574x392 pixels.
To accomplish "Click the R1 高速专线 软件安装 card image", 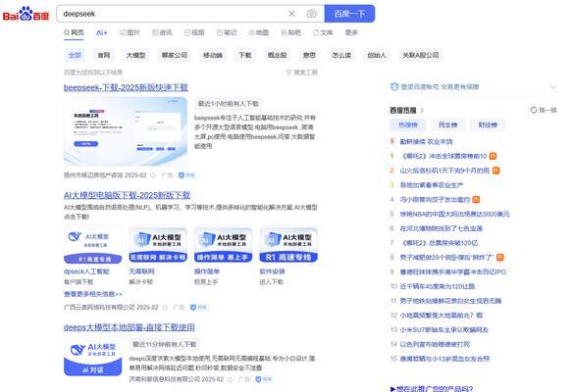I will click(288, 245).
